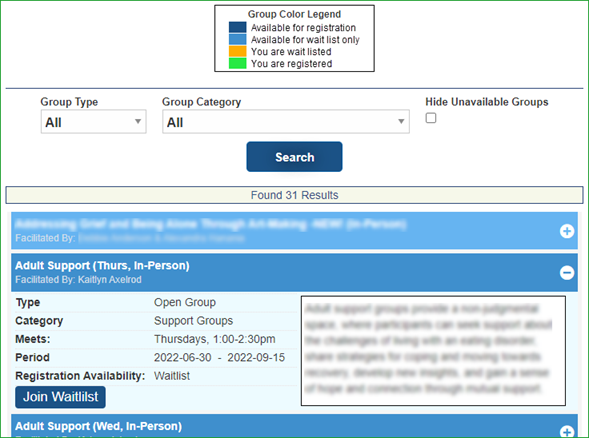Click the Group Type dropdown arrow
Screen dimensions: 589x438
click(138, 121)
